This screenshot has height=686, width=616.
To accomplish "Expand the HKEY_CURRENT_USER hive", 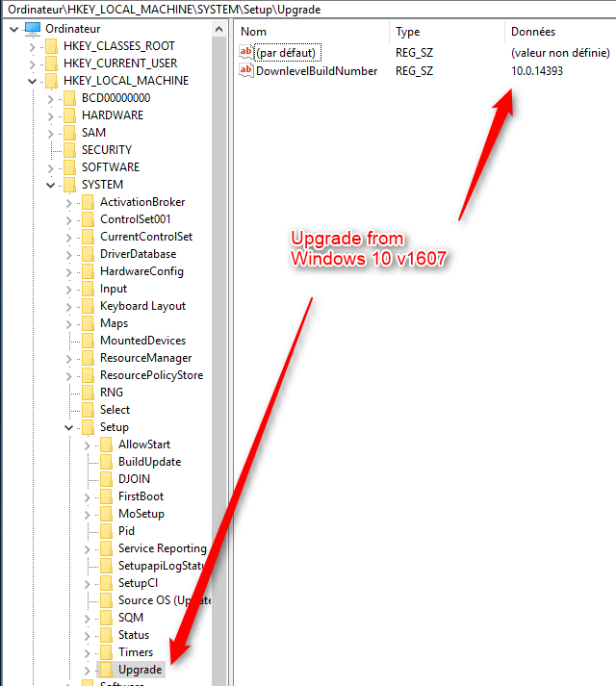I will 32,64.
